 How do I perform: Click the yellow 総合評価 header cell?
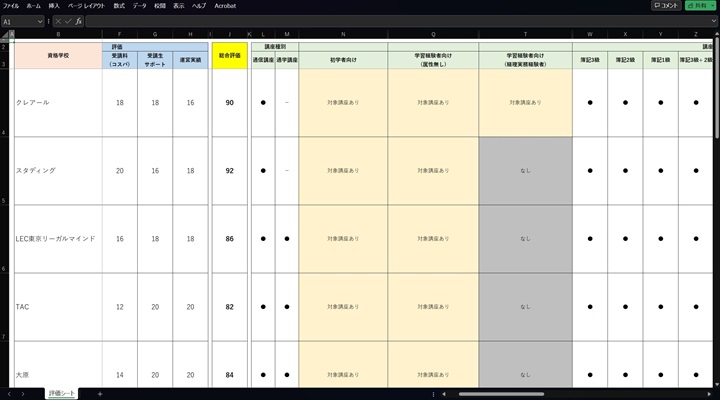pyautogui.click(x=230, y=56)
